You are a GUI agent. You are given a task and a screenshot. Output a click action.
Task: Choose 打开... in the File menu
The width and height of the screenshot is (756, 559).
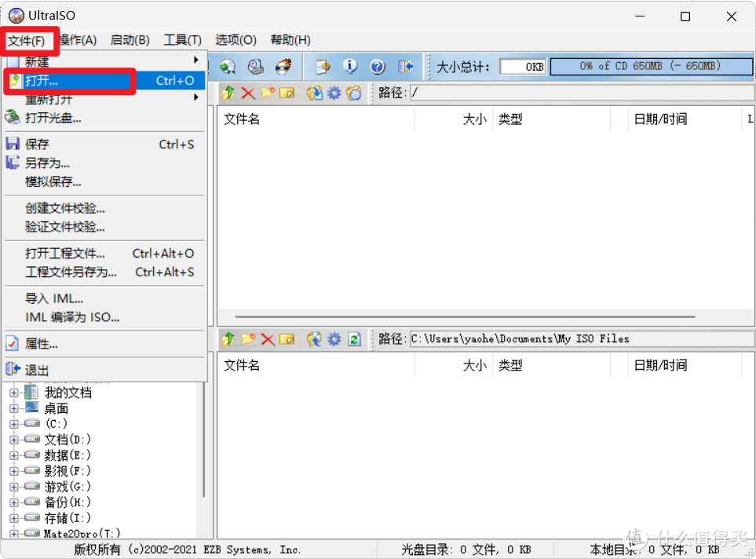click(x=104, y=81)
